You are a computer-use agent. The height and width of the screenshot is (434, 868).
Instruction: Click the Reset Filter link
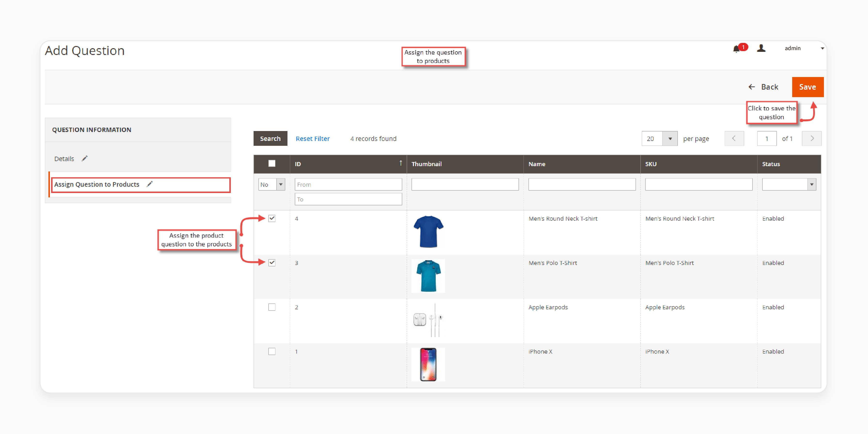click(312, 139)
